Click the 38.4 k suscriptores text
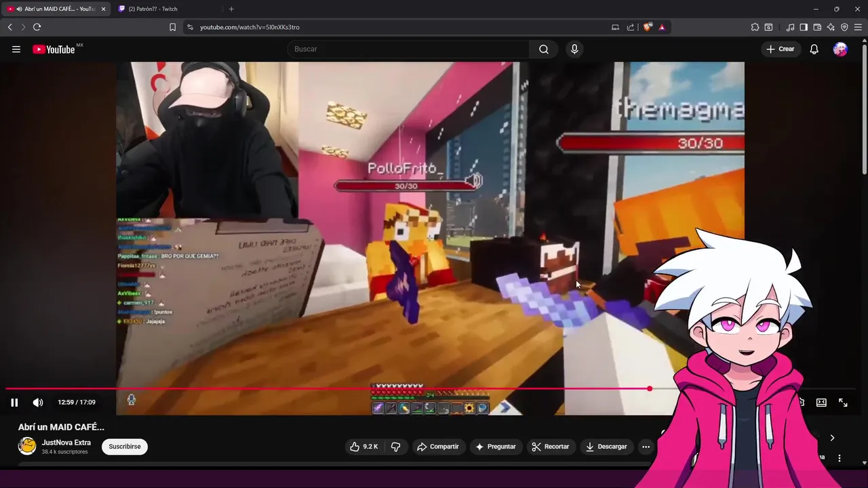This screenshot has width=868, height=488. click(64, 452)
